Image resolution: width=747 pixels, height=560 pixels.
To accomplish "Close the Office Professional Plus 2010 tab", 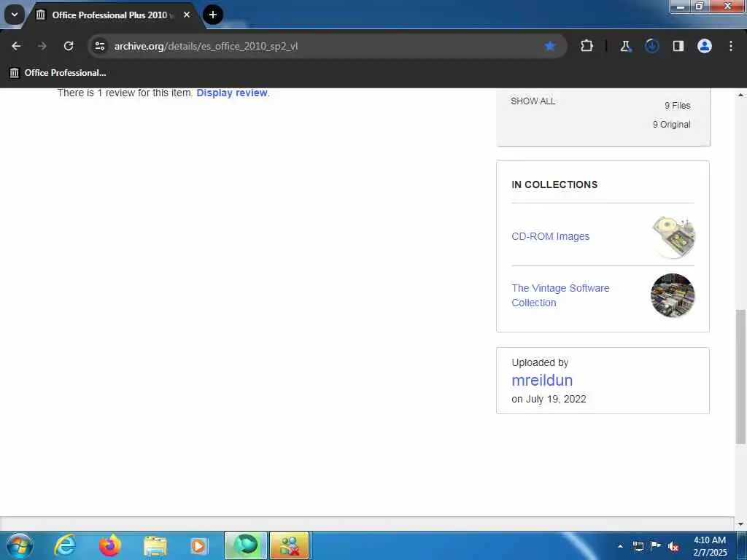I will point(187,15).
